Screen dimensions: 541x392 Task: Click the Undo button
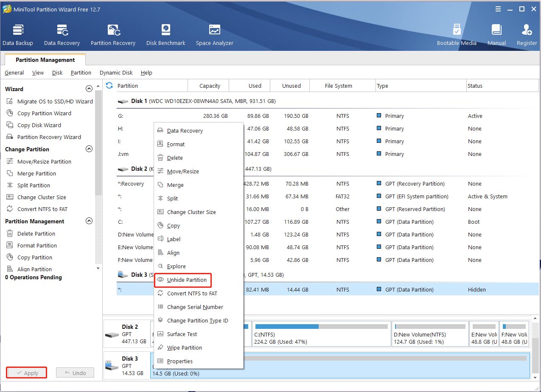coord(75,373)
